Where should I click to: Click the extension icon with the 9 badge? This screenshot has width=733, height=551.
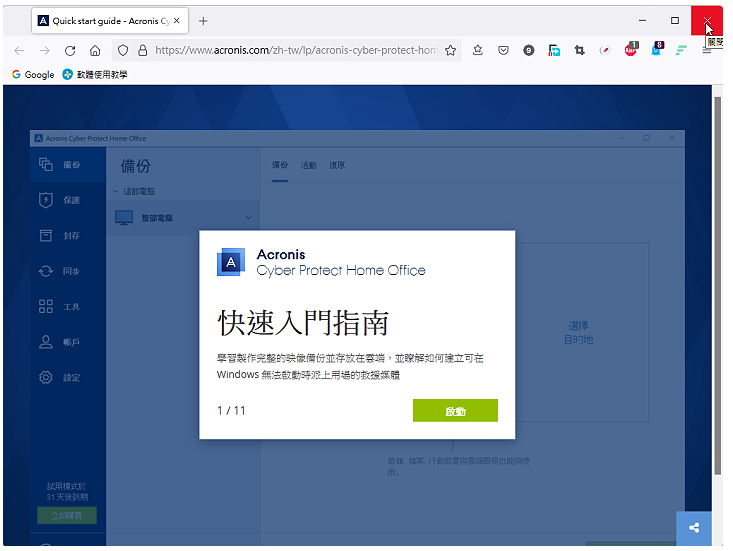[529, 50]
